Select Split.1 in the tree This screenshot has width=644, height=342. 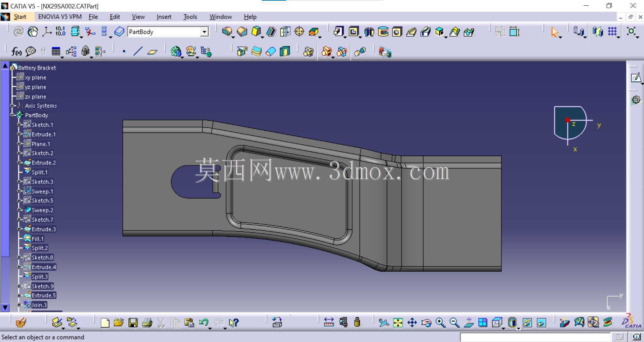[40, 172]
